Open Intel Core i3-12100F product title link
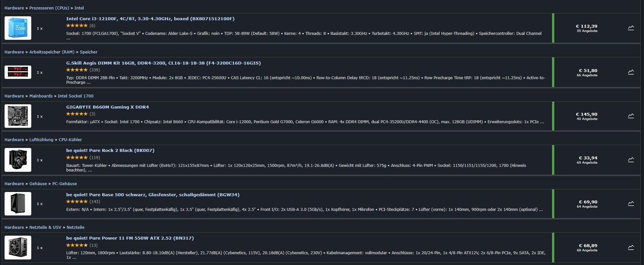This screenshot has width=644, height=265. (x=150, y=19)
